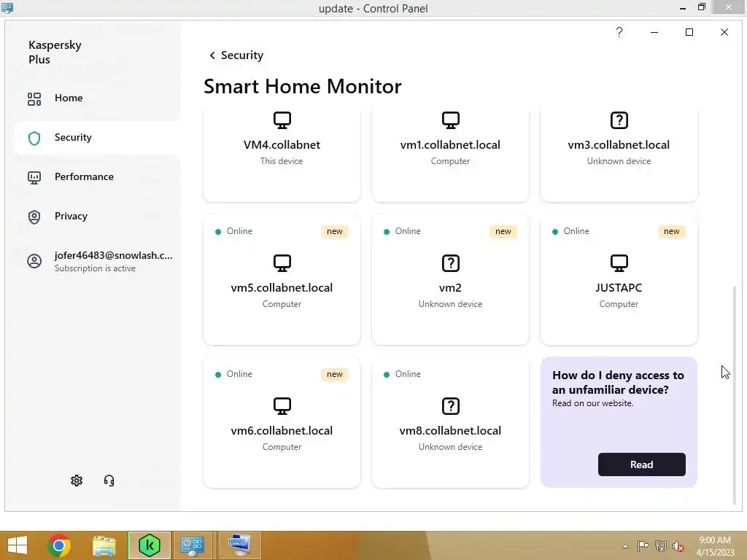The height and width of the screenshot is (560, 747).
Task: Click the Security shield icon
Action: 34,138
